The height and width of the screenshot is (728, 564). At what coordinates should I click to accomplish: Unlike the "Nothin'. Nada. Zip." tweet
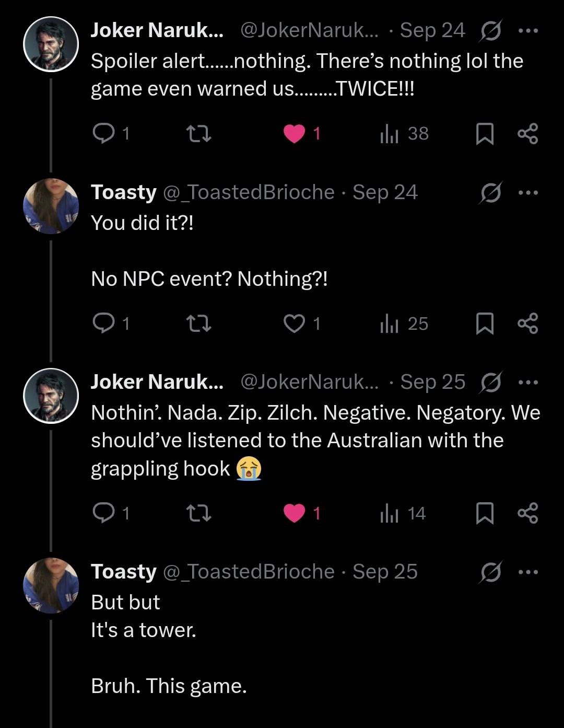click(295, 514)
